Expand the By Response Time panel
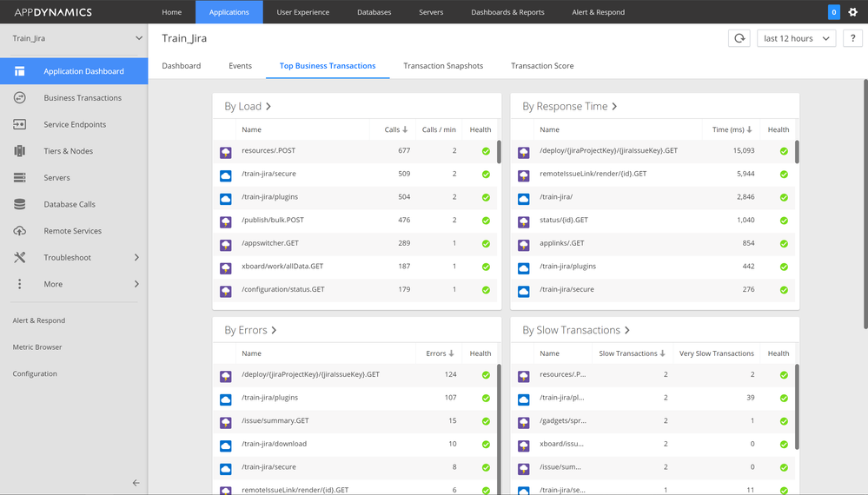 (x=570, y=106)
